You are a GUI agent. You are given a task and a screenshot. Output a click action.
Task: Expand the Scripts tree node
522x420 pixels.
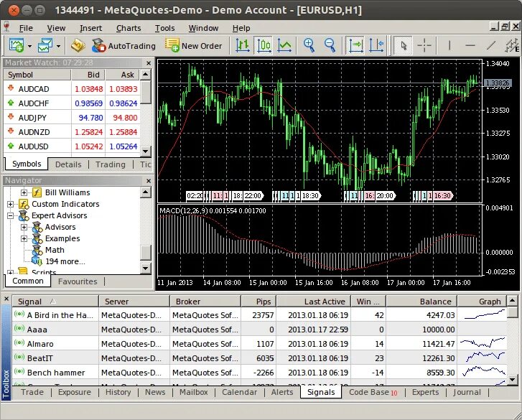pos(10,272)
